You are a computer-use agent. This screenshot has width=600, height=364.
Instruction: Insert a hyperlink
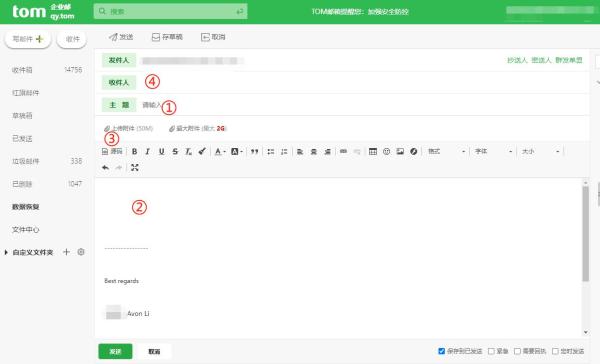point(343,152)
